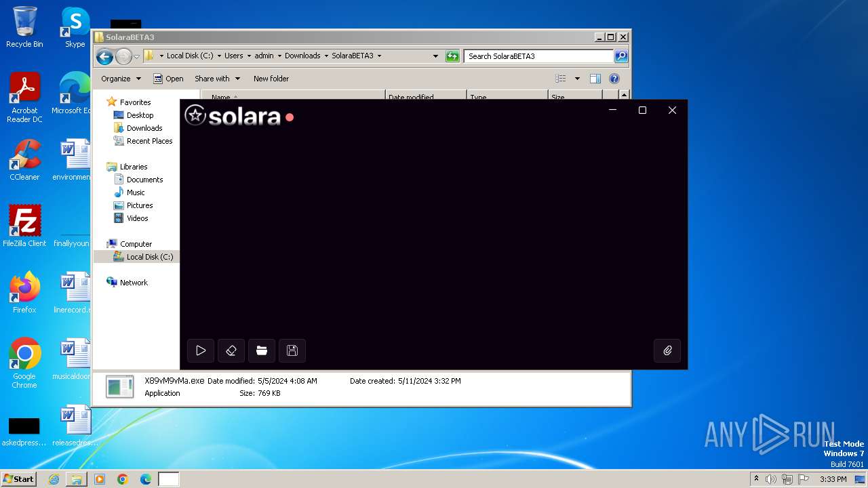Expand the Downloads breadcrumb arrow
Image resolution: width=868 pixels, height=488 pixels.
(325, 56)
